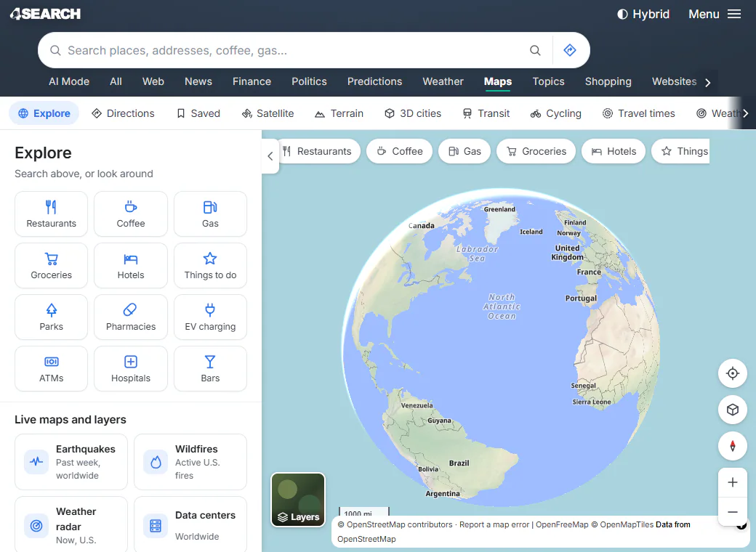This screenshot has height=552, width=756.
Task: Open the Layers thumbnail switcher
Action: (x=298, y=500)
